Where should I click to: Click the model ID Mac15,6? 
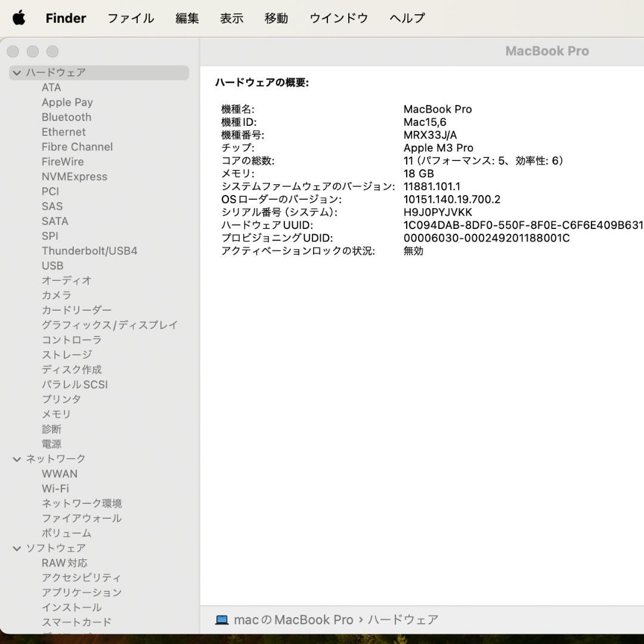click(x=425, y=122)
